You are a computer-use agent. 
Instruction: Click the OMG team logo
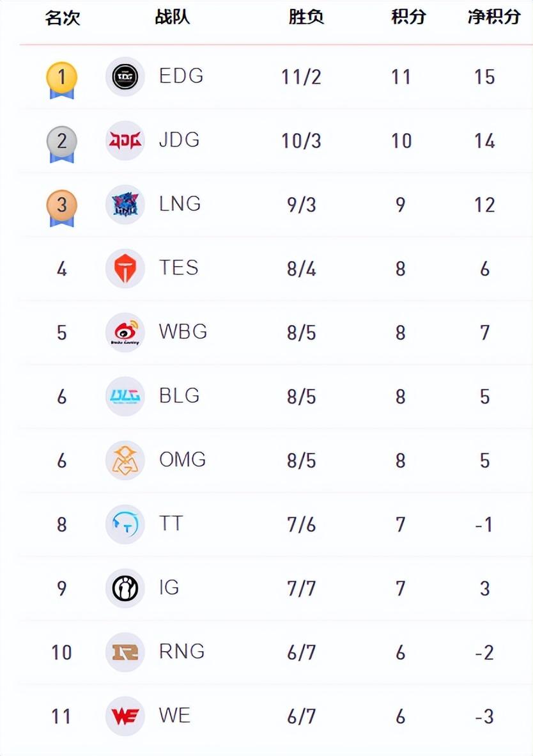[x=125, y=461]
